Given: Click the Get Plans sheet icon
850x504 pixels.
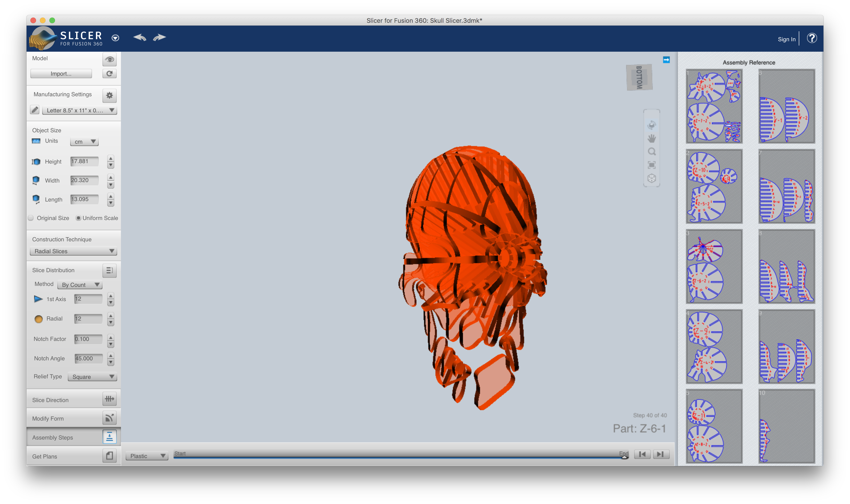Looking at the screenshot, I should click(x=109, y=456).
